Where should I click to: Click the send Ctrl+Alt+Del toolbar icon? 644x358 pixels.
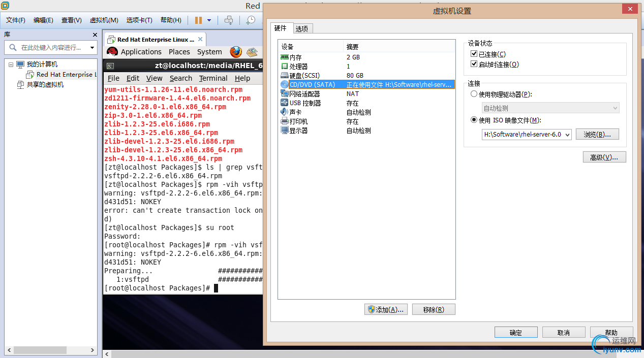[x=229, y=20]
